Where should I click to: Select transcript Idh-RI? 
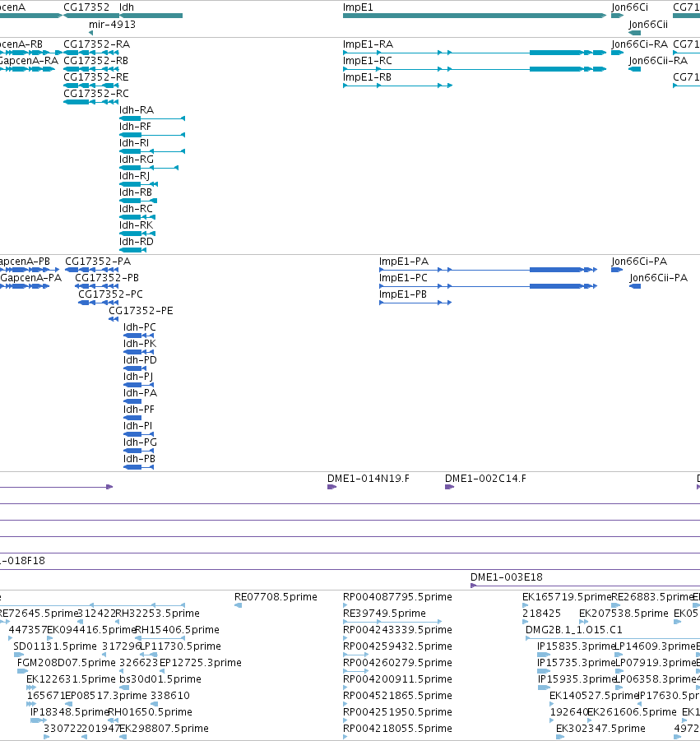click(x=134, y=143)
